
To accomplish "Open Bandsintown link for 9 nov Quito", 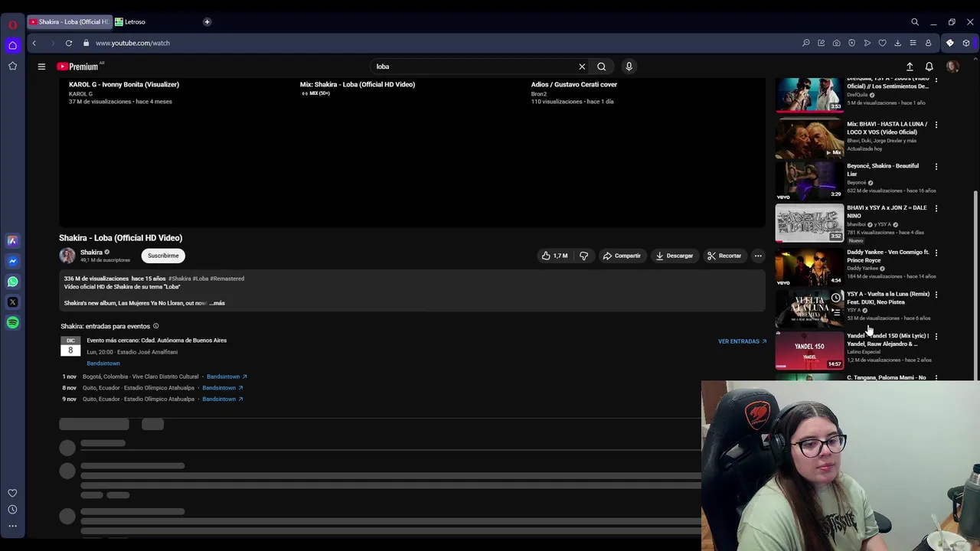I will click(223, 399).
